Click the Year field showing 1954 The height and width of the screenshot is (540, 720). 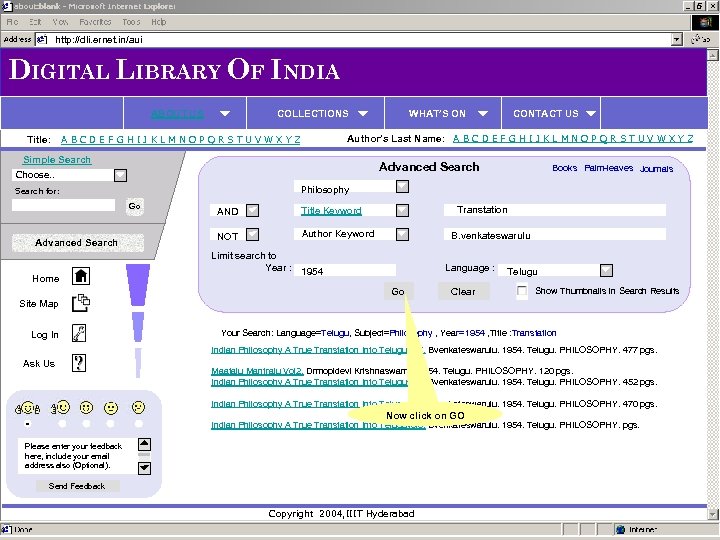pyautogui.click(x=345, y=270)
